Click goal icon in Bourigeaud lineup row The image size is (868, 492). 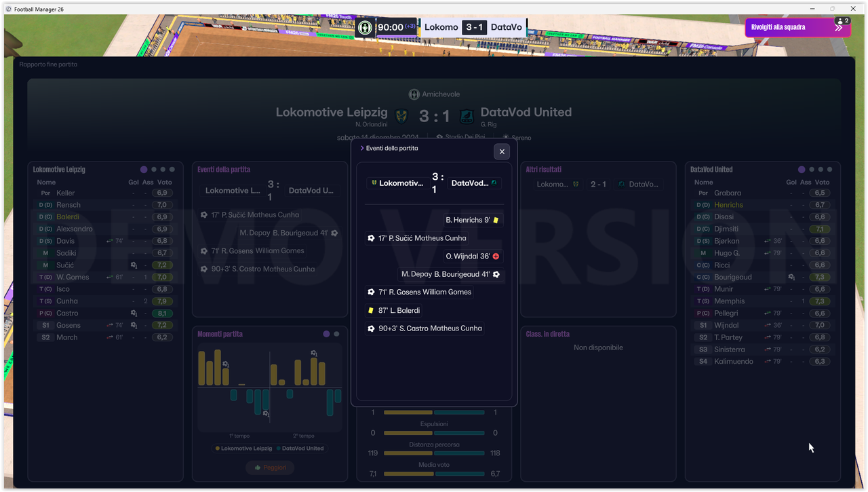tap(791, 278)
